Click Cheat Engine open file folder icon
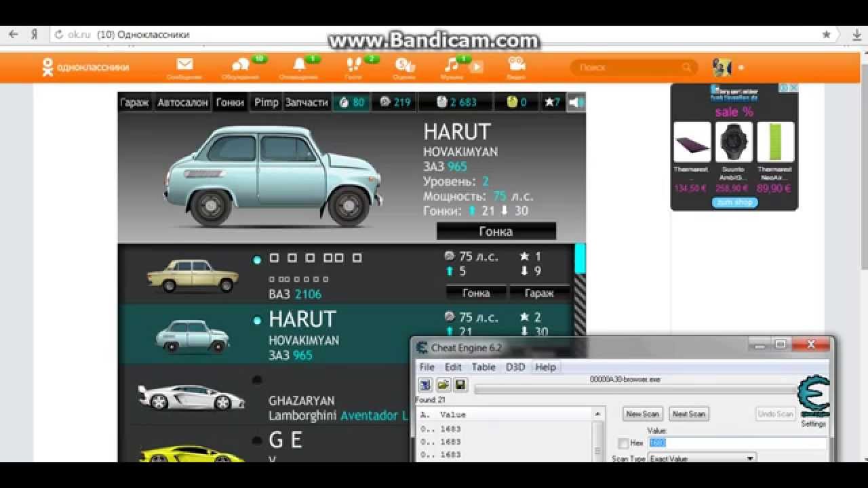The height and width of the screenshot is (488, 868). coord(443,385)
